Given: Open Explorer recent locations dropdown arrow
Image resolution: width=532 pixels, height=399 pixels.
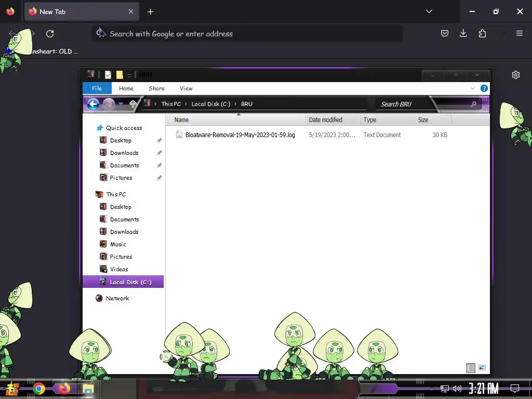Looking at the screenshot, I should point(121,104).
